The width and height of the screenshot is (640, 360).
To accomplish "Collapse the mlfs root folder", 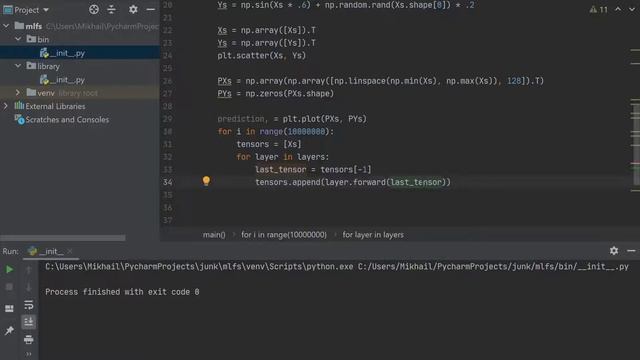I will point(6,26).
